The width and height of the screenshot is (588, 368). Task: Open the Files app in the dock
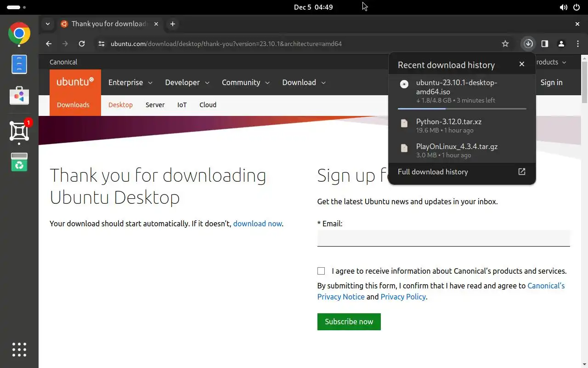coord(19,64)
